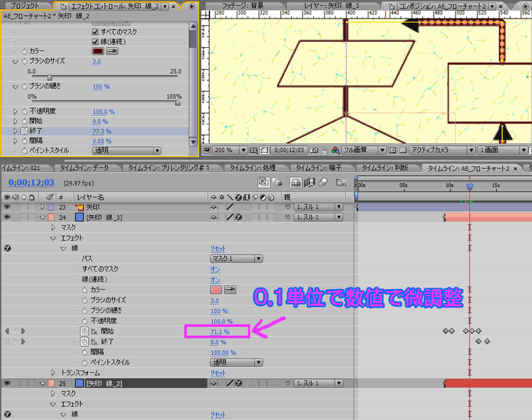Open the RGB channel display icon
The height and width of the screenshot is (420, 532).
336,149
